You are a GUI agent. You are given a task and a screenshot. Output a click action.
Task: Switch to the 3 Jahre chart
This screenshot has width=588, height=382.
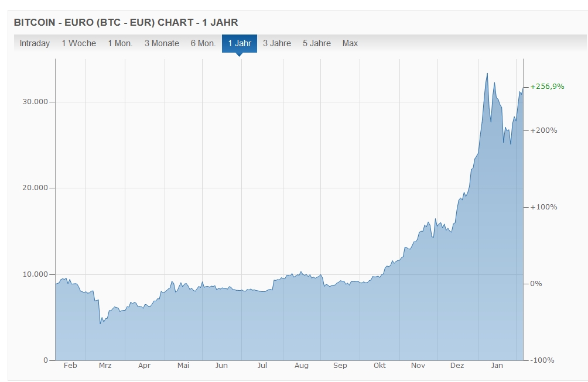tap(277, 43)
